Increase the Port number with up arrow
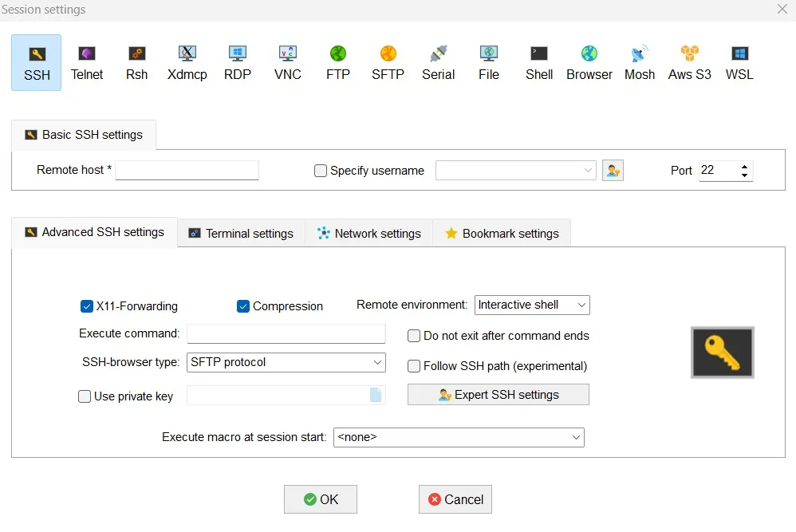 click(x=744, y=167)
